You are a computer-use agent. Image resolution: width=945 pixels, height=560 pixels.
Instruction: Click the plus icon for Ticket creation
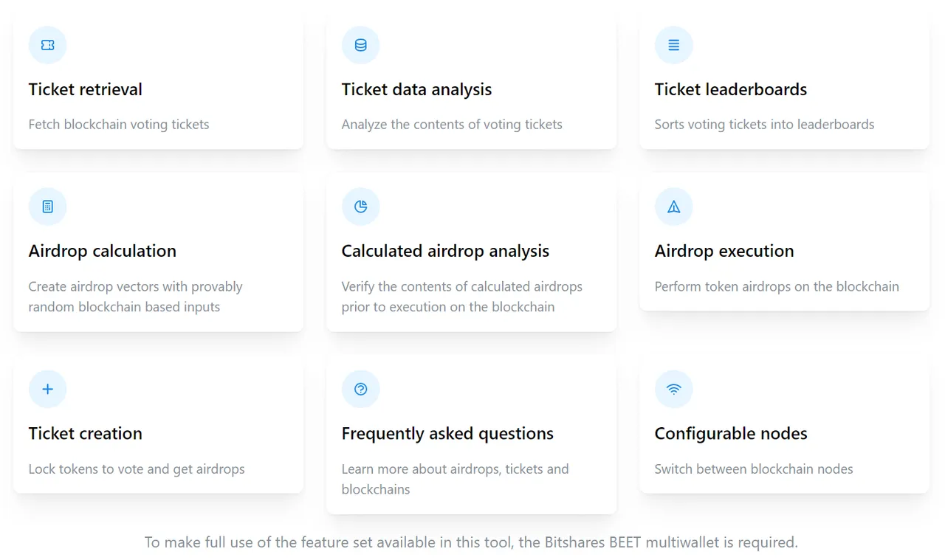(48, 389)
